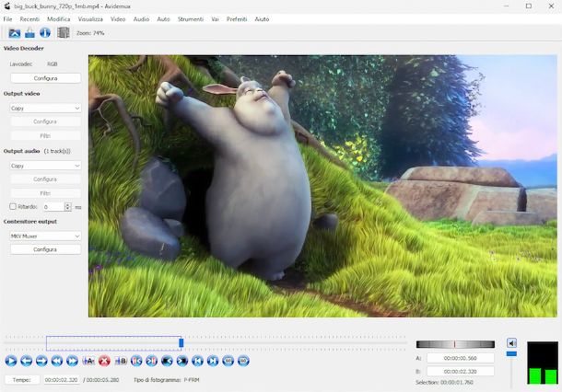This screenshot has height=392, width=562.
Task: Expand the Output video Copy dropdown
Action: pyautogui.click(x=45, y=108)
